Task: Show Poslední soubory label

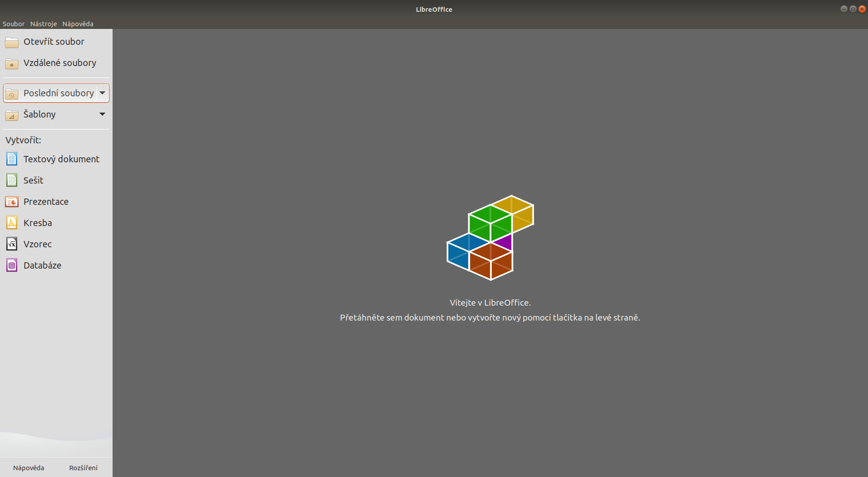Action: pyautogui.click(x=59, y=93)
